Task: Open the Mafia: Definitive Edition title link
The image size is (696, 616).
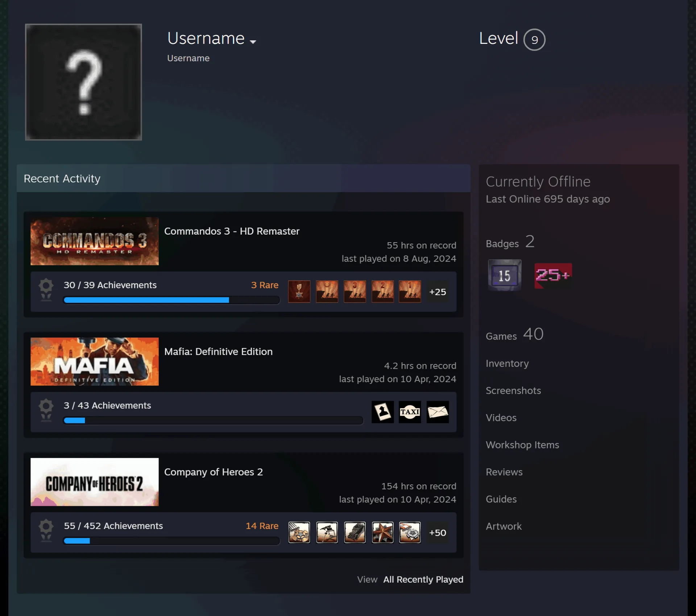Action: 218,351
